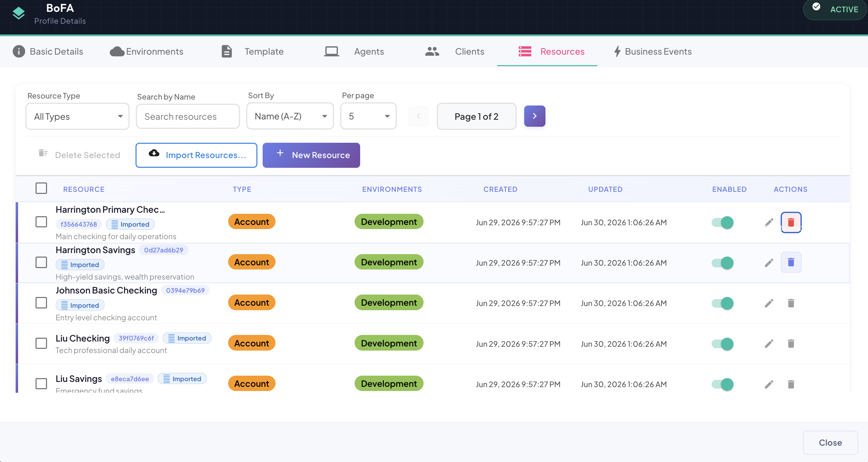Close the profile details dialog
The width and height of the screenshot is (868, 462).
(830, 443)
